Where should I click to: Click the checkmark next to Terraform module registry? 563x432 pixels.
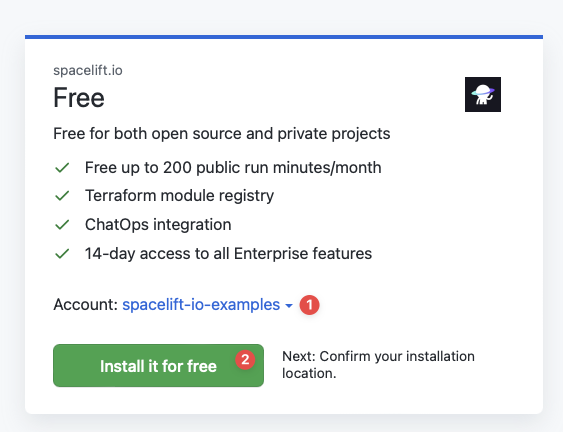pyautogui.click(x=62, y=196)
